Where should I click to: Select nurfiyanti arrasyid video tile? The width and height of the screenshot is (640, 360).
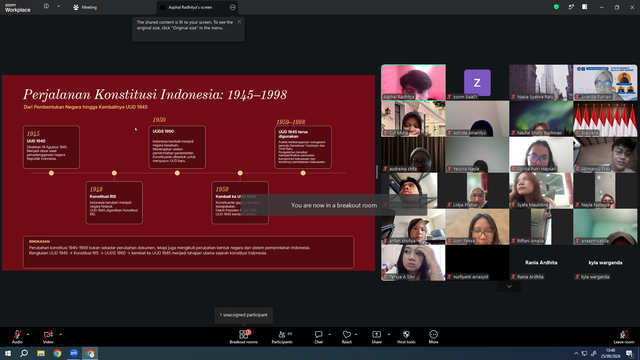477,262
